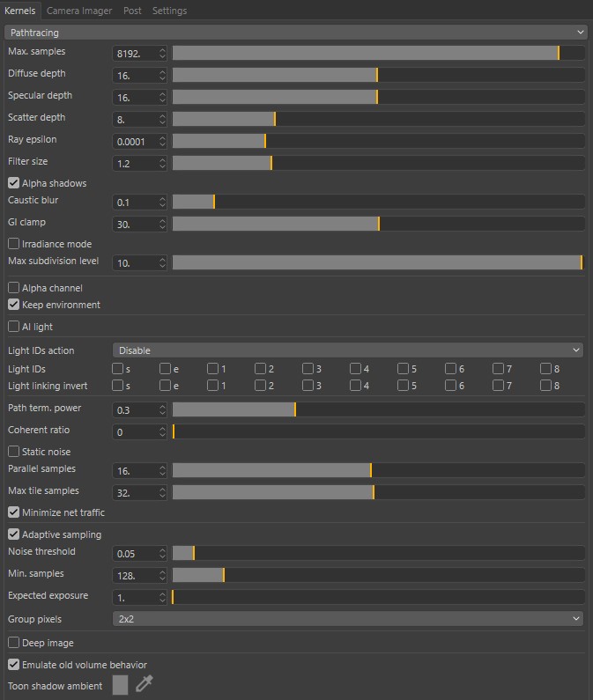Screen dimensions: 593x700
Task: Open the Light IDs action dropdown
Action: pos(348,350)
